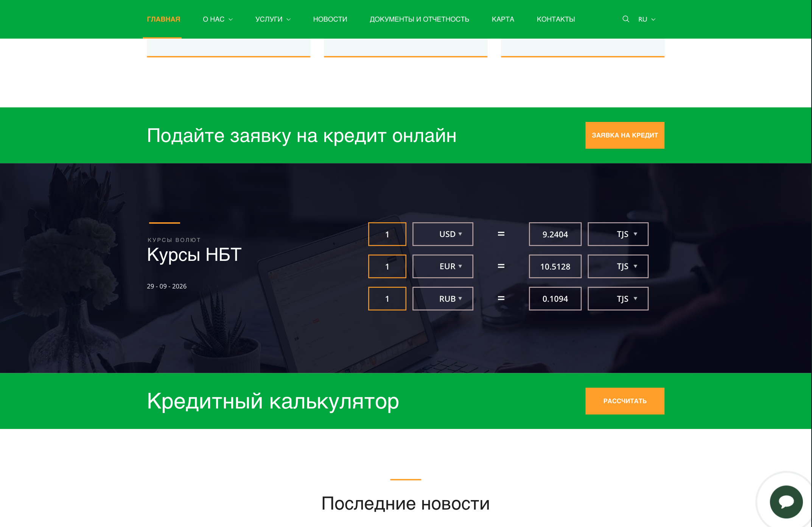Open the НОВОСТИ menu item
Image resolution: width=812 pixels, height=527 pixels.
(x=330, y=19)
